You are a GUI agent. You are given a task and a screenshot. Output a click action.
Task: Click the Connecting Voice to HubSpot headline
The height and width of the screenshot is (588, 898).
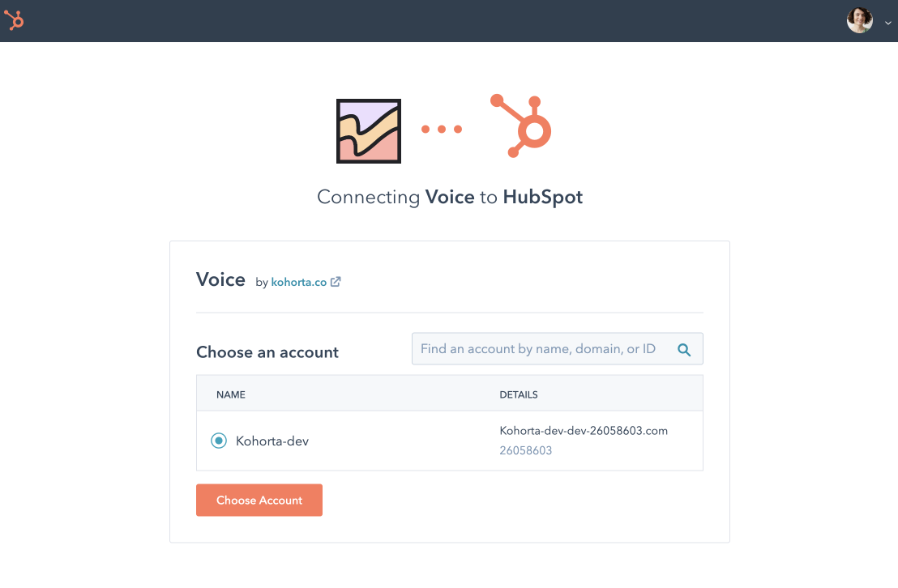click(450, 197)
